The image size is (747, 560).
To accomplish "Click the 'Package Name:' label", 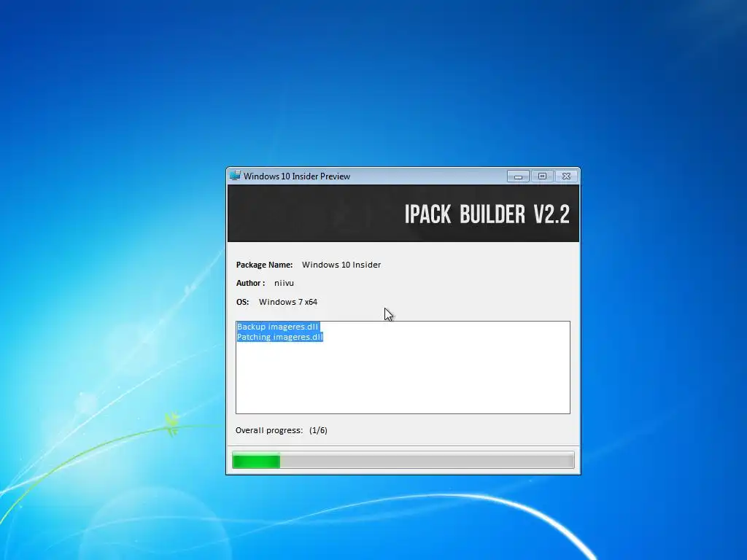I will click(264, 265).
